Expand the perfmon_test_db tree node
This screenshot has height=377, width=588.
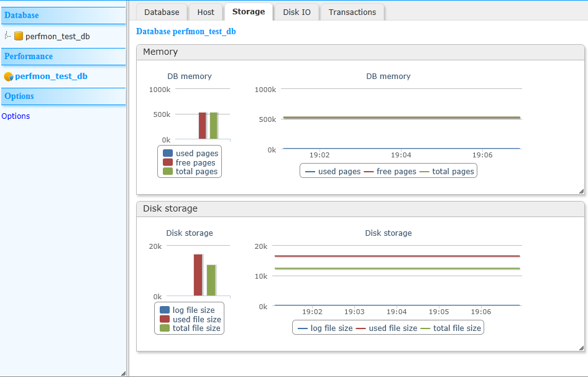[7, 35]
